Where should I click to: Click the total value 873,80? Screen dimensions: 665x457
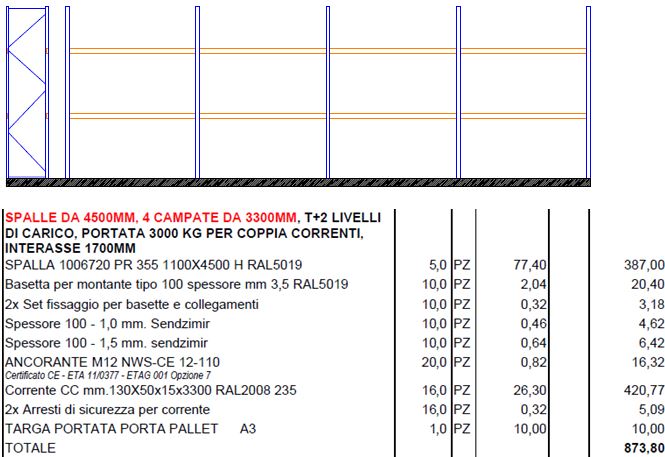[644, 448]
